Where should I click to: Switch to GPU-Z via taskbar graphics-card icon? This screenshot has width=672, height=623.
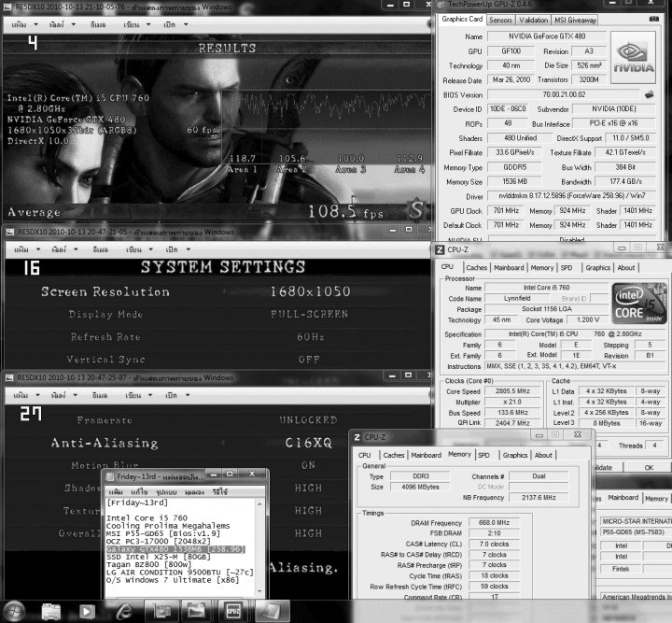pos(161,611)
